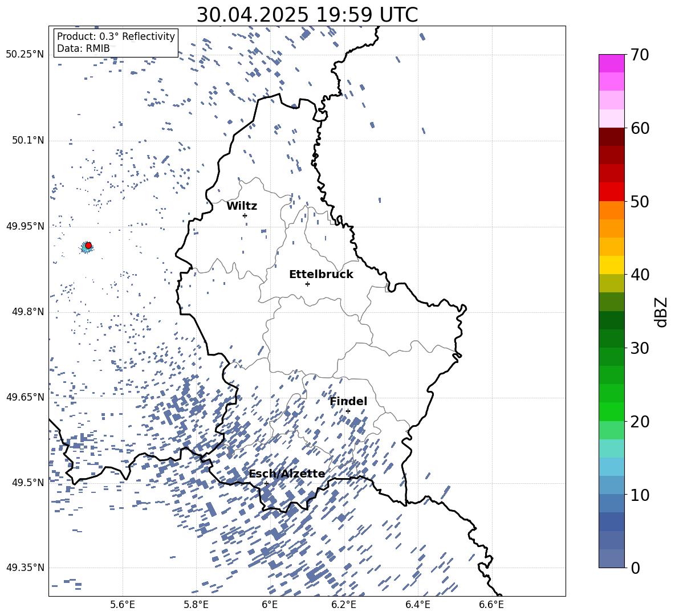675x616 pixels.
Task: Click the title 30.04.2025 19:59 UTC
Action: point(307,15)
